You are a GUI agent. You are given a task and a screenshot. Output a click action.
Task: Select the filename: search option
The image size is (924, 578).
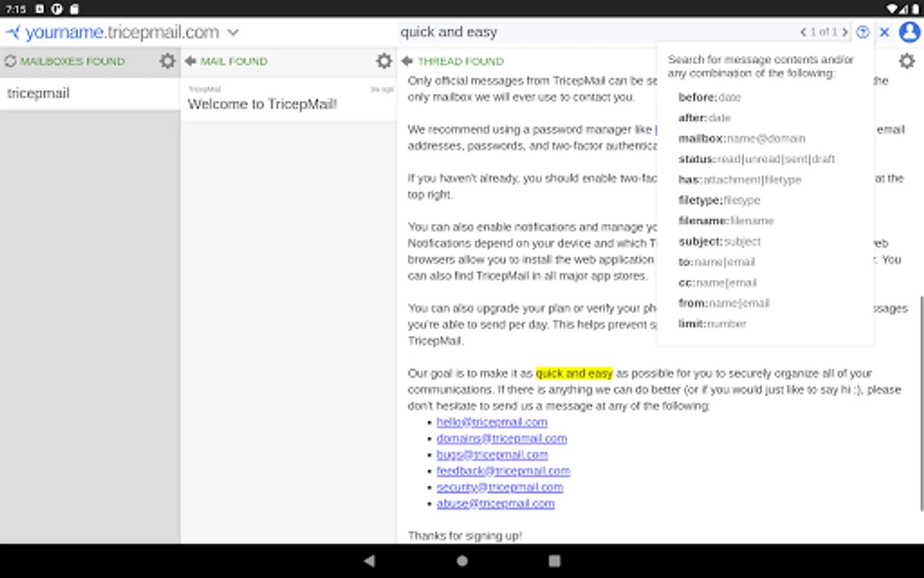tap(726, 221)
